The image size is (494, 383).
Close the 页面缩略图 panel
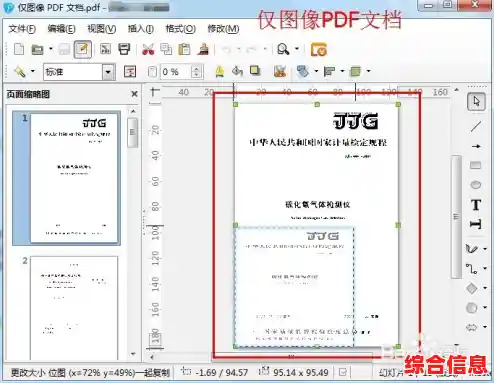134,94
